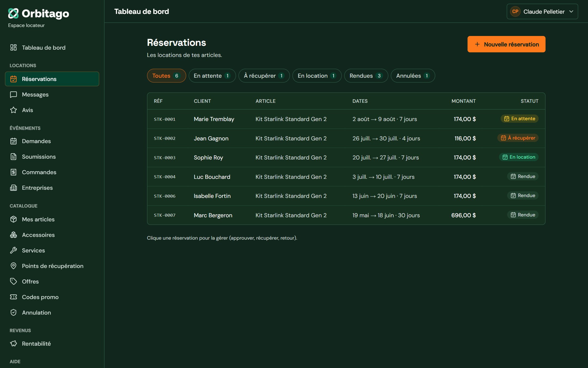Open the Accessoires catalogue page
The image size is (588, 368).
52,235
